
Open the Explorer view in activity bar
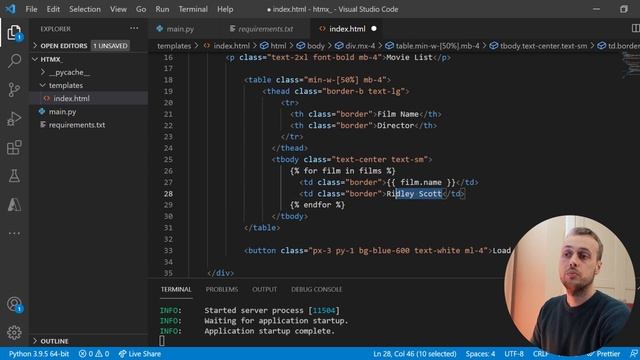(x=14, y=33)
